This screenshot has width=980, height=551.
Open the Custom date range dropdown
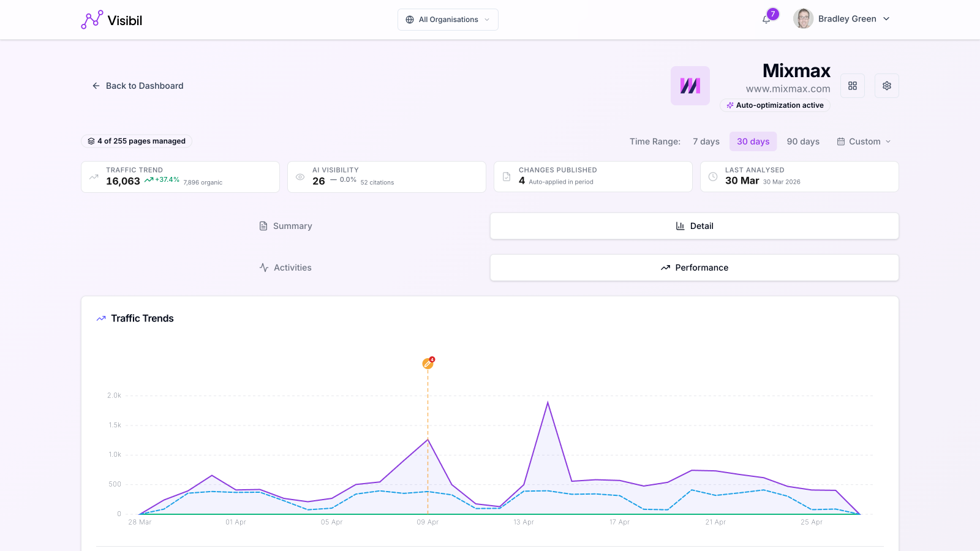pyautogui.click(x=864, y=141)
